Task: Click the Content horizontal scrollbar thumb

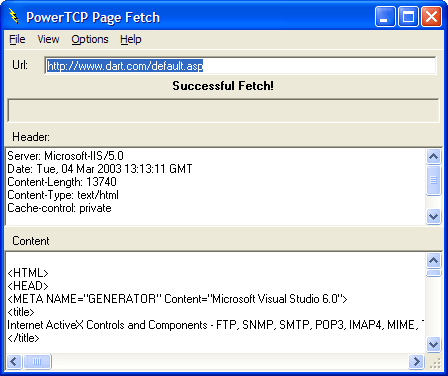Action: [x=37, y=361]
